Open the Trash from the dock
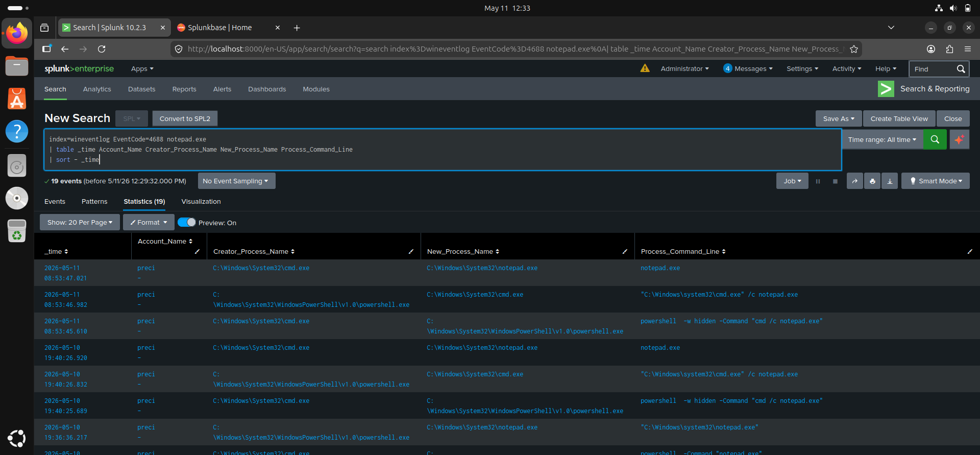Image resolution: width=980 pixels, height=455 pixels. tap(17, 231)
